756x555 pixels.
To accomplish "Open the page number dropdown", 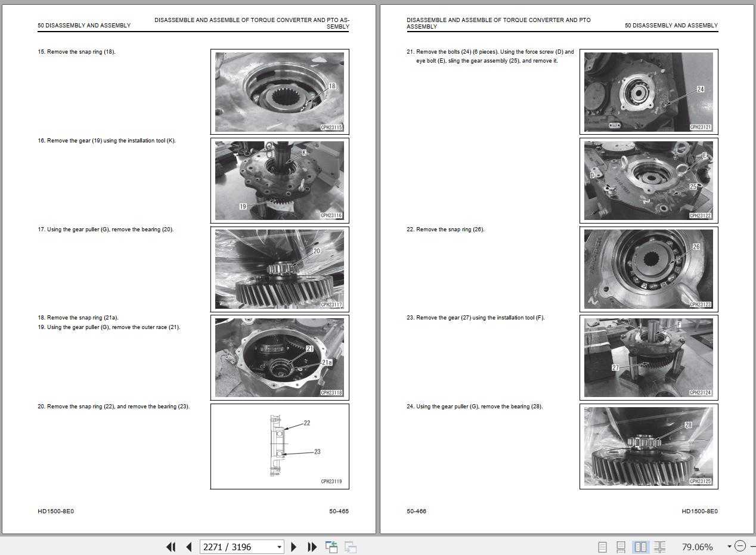I will pyautogui.click(x=279, y=547).
